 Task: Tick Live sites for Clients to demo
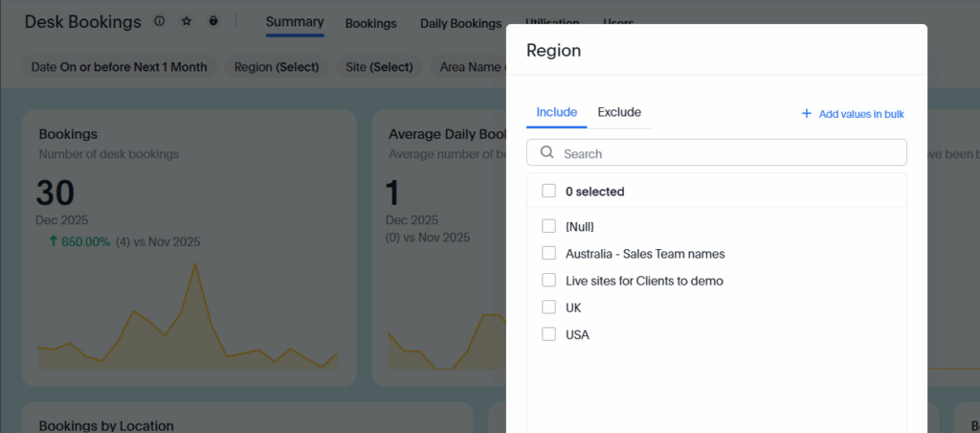(548, 281)
